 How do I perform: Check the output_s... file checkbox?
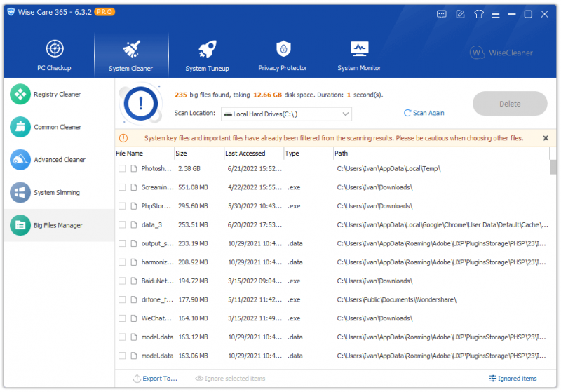(x=122, y=243)
